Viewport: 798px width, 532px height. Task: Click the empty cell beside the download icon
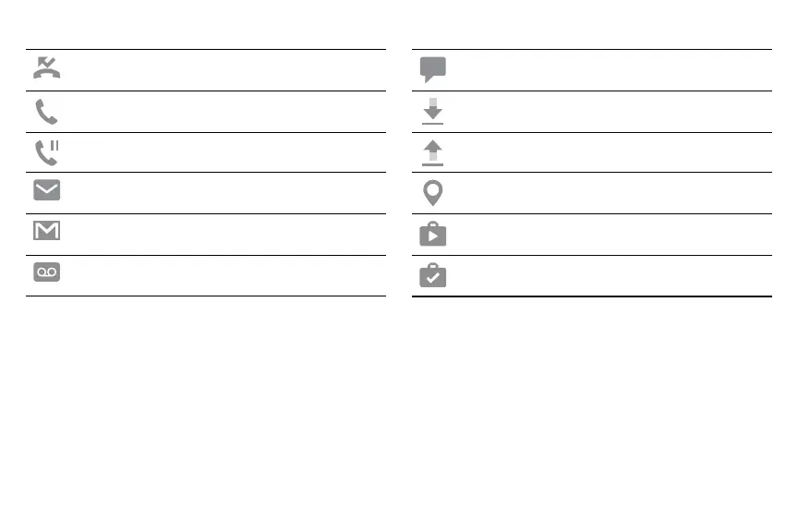[x=610, y=112]
